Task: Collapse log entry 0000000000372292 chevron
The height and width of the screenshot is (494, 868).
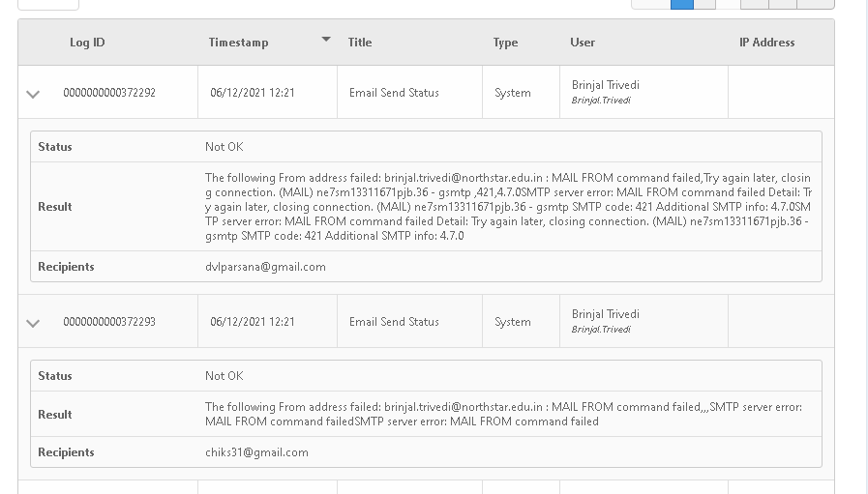Action: (x=33, y=94)
